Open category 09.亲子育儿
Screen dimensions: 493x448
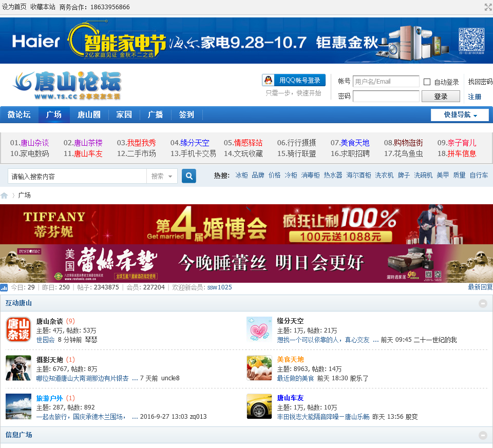click(457, 143)
